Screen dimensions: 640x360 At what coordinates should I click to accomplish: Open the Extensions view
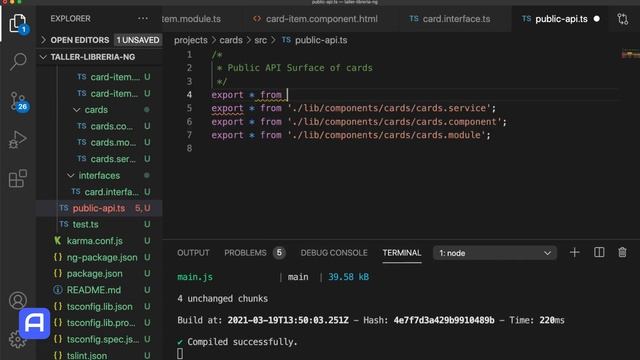(x=18, y=178)
